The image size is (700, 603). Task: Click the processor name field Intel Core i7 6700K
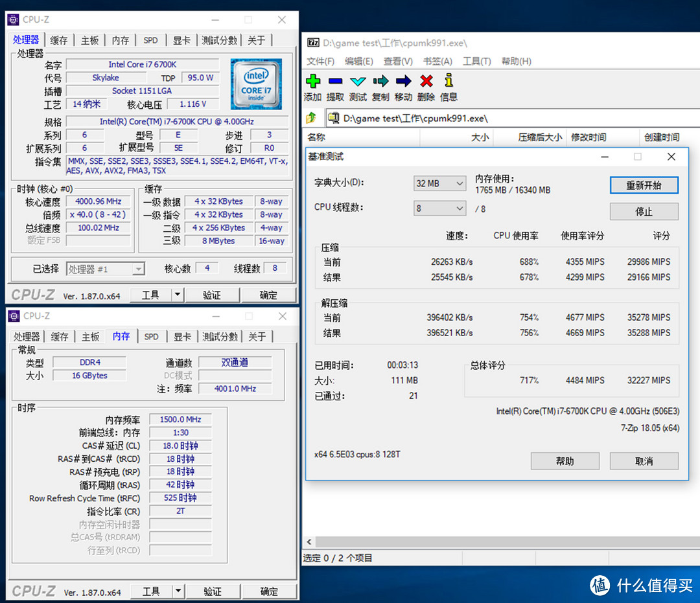[143, 64]
